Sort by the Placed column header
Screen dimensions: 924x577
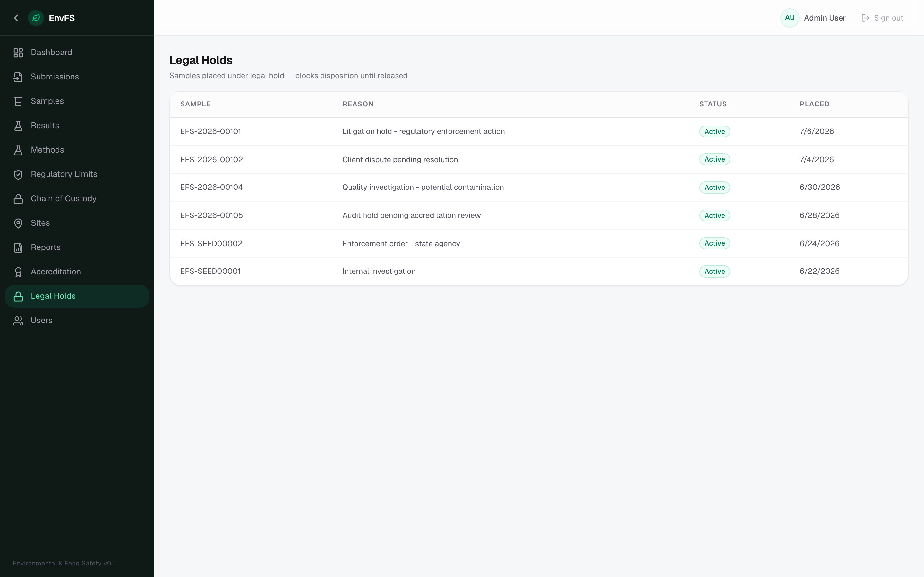(x=814, y=104)
